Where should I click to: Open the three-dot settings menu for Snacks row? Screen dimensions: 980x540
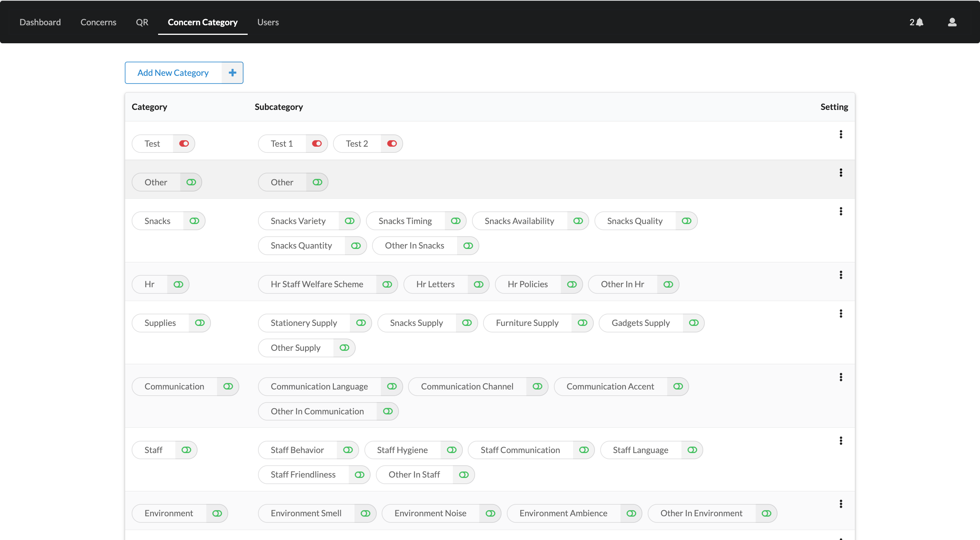point(841,211)
